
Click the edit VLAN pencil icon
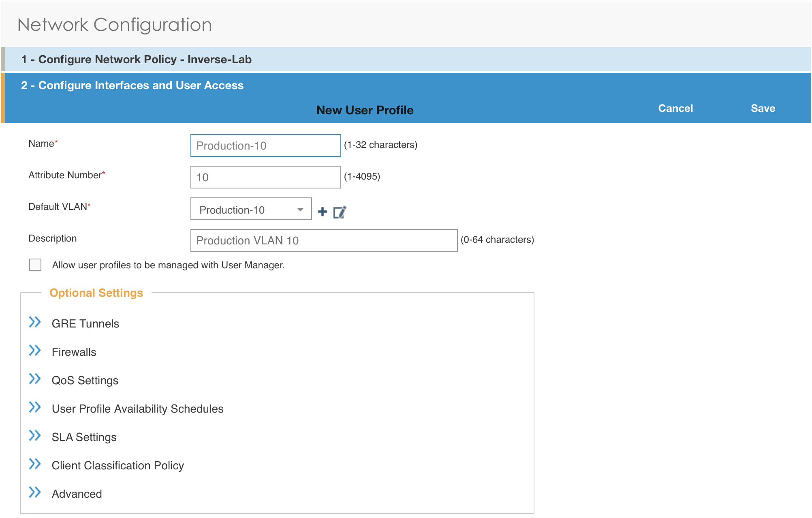[340, 211]
